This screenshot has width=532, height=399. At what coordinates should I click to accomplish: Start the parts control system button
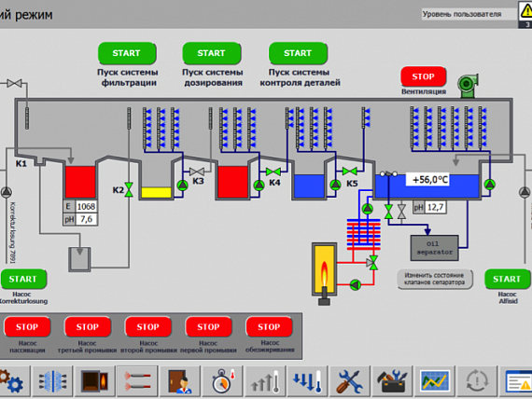click(x=299, y=53)
